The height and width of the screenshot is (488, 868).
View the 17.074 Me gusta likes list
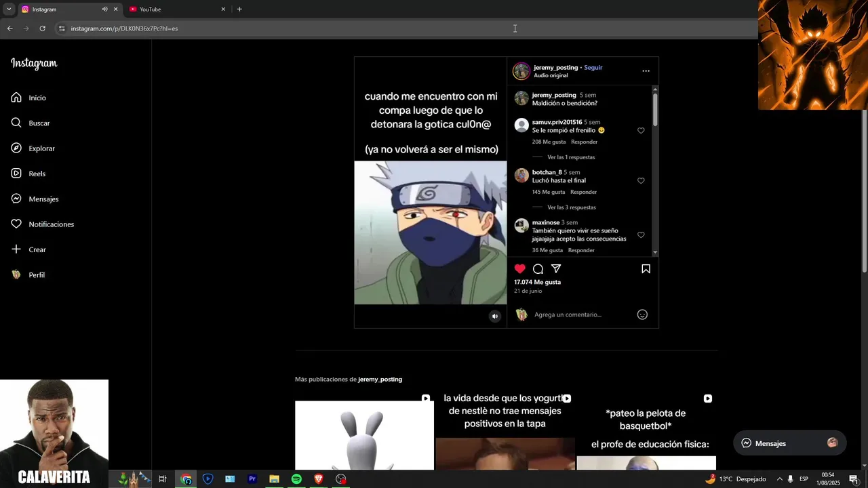[537, 282]
